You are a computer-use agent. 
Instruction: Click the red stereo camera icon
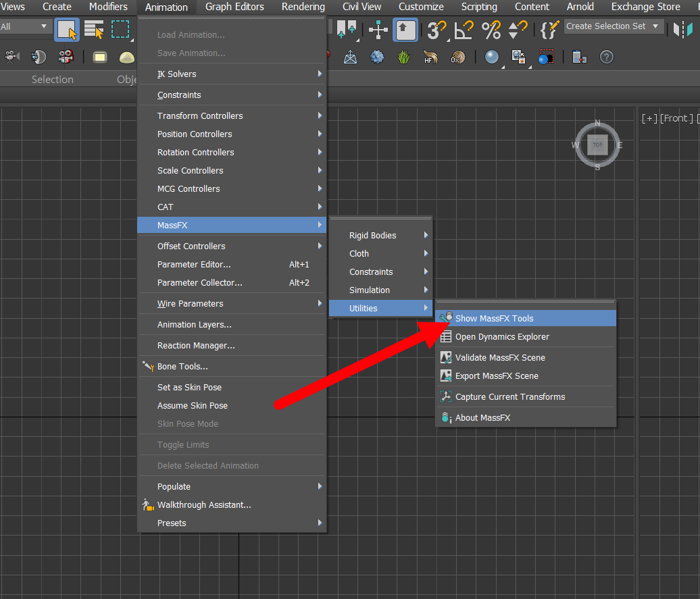pos(66,57)
